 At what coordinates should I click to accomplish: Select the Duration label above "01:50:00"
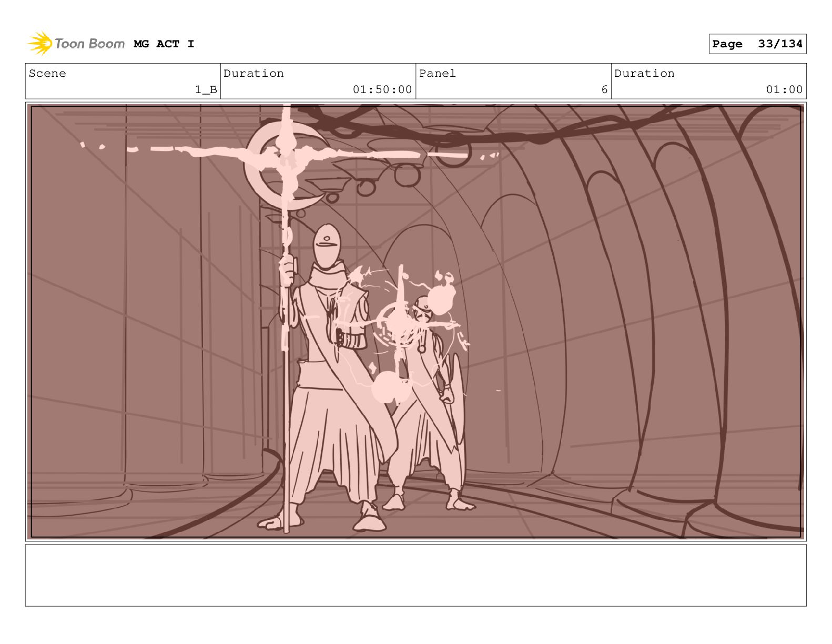(x=253, y=74)
